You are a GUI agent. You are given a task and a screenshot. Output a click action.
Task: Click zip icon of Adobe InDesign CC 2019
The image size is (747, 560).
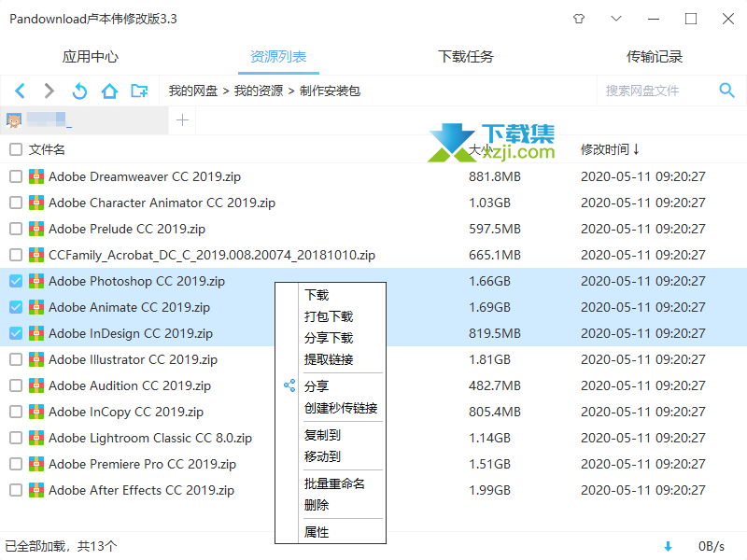click(x=36, y=333)
